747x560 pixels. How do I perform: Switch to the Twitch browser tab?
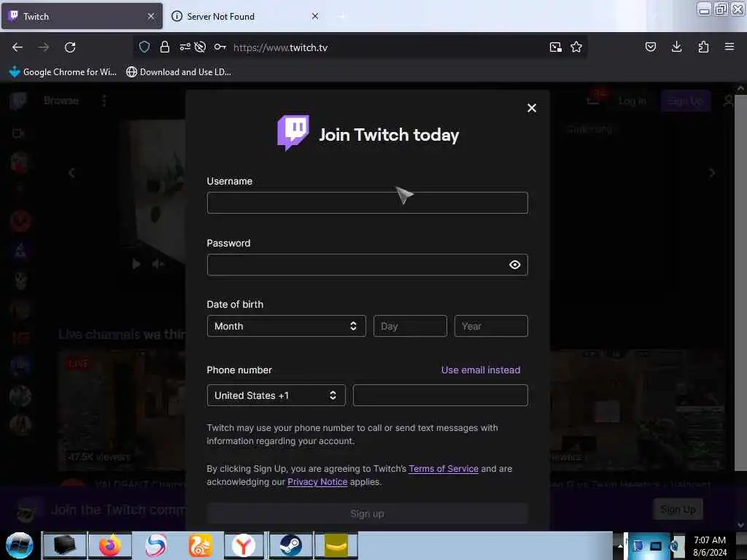click(82, 16)
